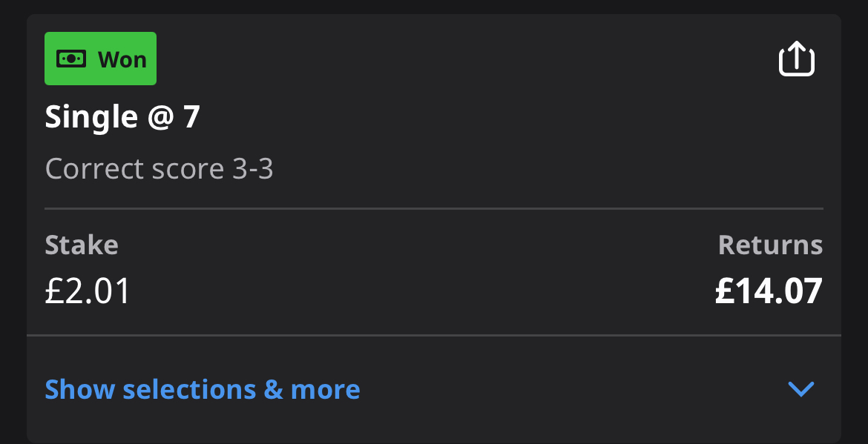Click the word Single in the heading
The image size is (868, 444).
click(91, 118)
